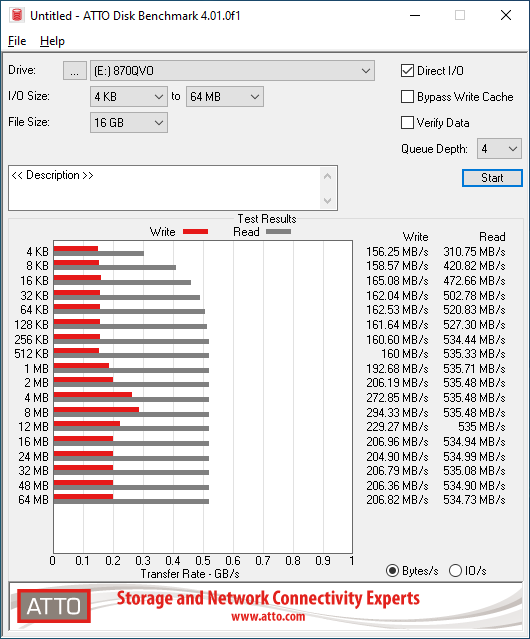
Task: Click the 310.75 MB/s read value
Action: coord(474,252)
